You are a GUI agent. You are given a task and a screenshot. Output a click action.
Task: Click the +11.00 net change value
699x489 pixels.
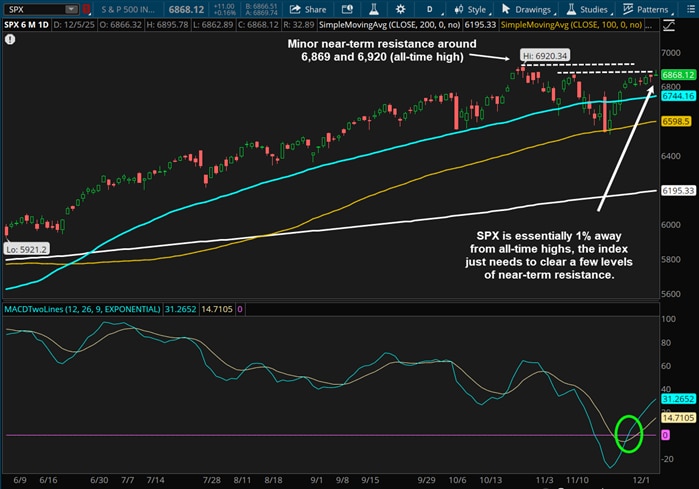tap(224, 6)
